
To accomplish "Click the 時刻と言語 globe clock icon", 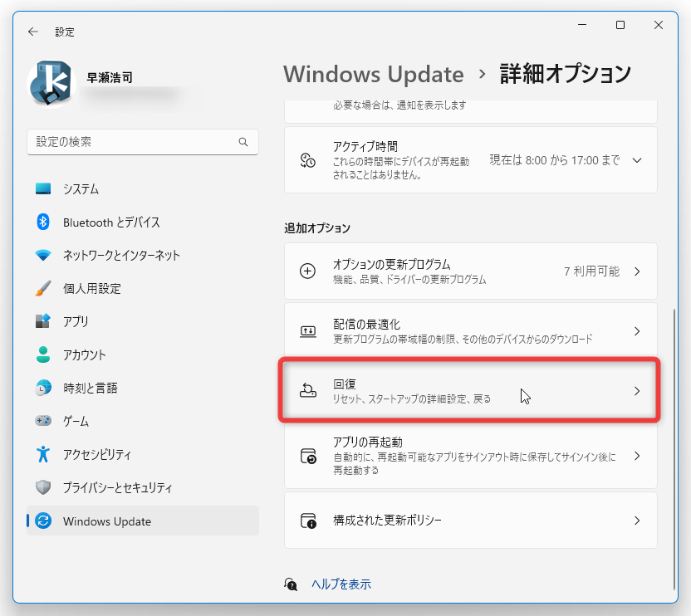I will click(x=43, y=389).
